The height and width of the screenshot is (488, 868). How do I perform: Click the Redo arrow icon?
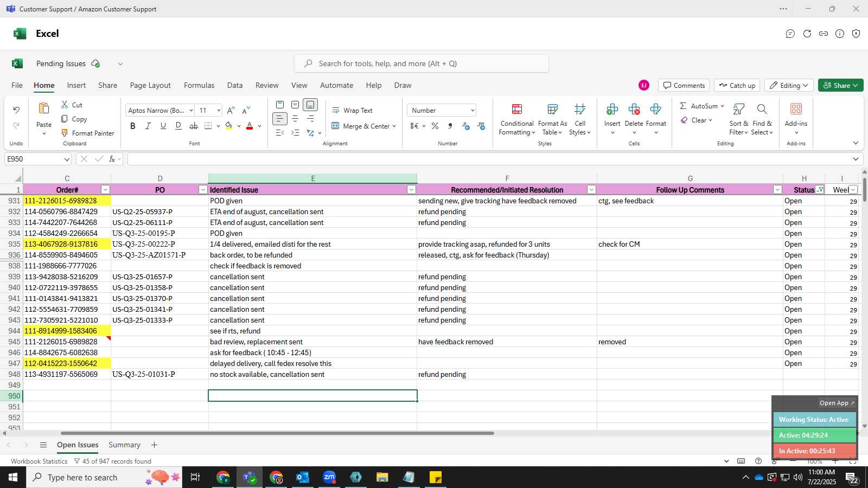click(x=16, y=125)
